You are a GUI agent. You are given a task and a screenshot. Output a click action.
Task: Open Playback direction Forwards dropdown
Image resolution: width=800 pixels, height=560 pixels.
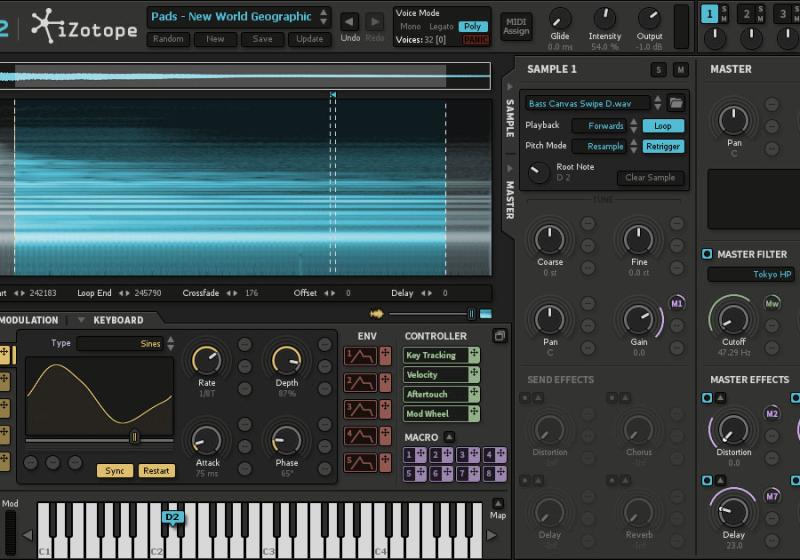(600, 125)
